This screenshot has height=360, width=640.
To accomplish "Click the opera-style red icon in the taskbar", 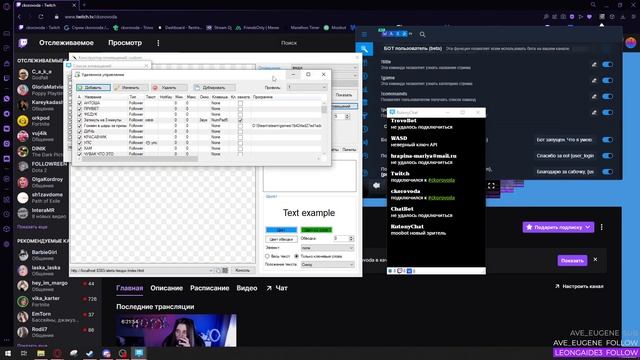I will (x=57, y=353).
